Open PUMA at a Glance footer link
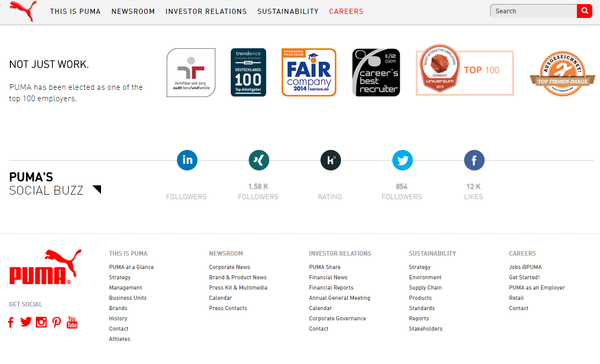The image size is (600, 364). click(131, 267)
